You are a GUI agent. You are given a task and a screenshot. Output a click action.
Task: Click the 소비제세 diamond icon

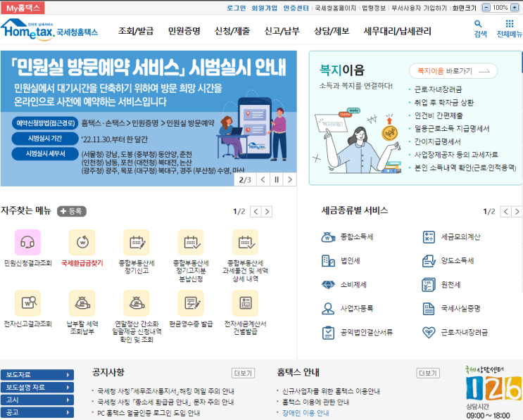[328, 285]
